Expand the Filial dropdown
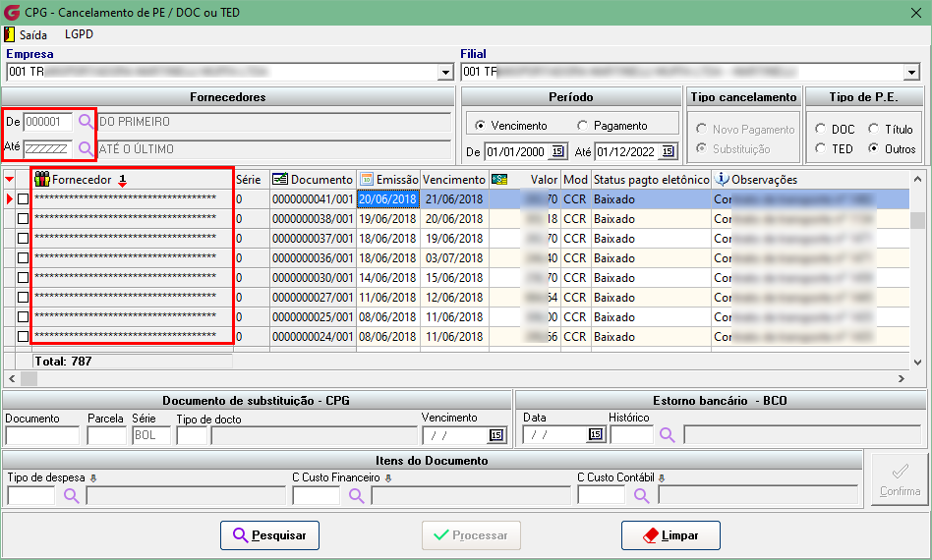 tap(911, 73)
